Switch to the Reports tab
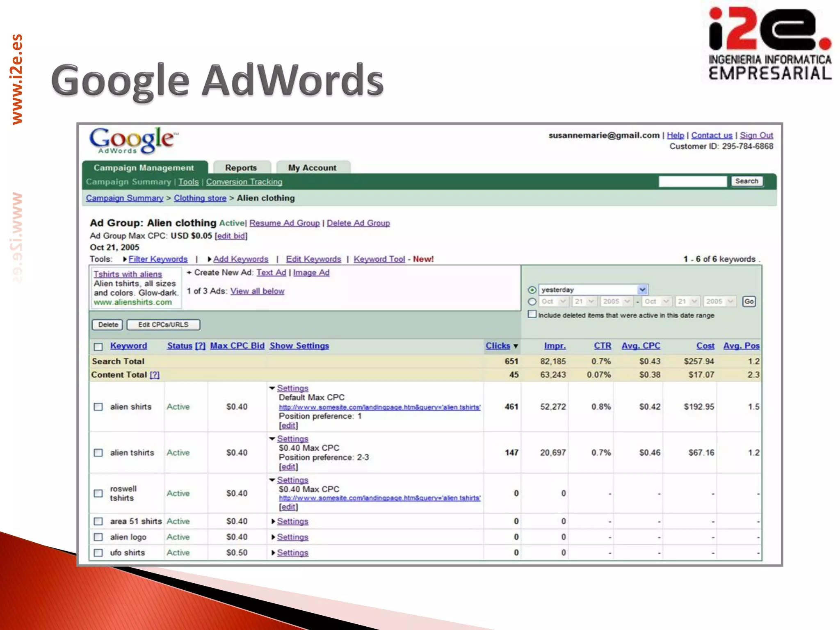This screenshot has height=630, width=840. (241, 168)
